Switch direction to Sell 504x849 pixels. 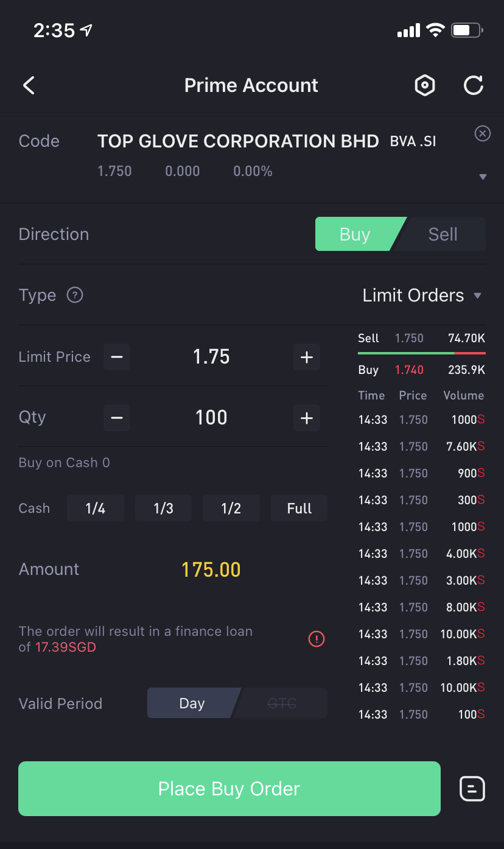[x=443, y=234]
